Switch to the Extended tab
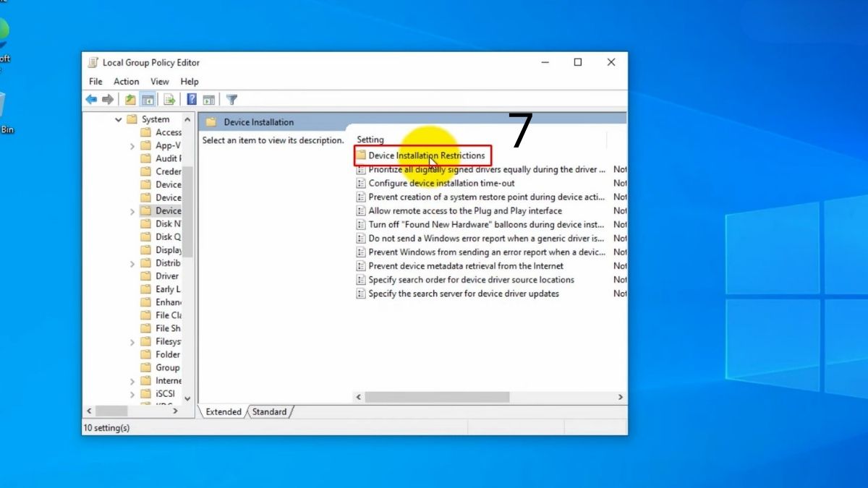 coord(224,412)
